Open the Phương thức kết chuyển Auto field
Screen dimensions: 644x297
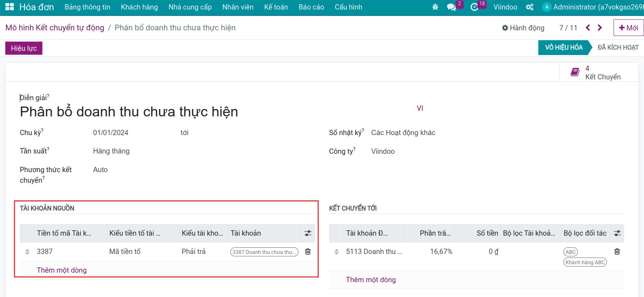click(x=100, y=170)
